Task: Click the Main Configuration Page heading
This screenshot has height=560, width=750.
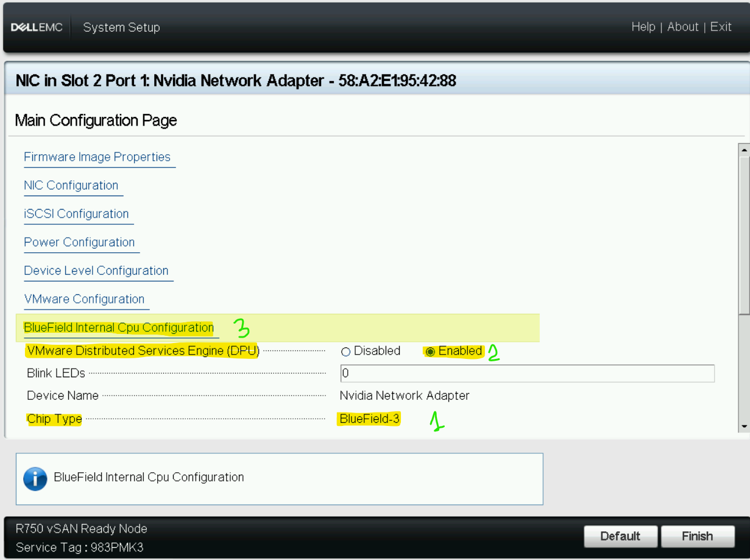Action: click(96, 120)
